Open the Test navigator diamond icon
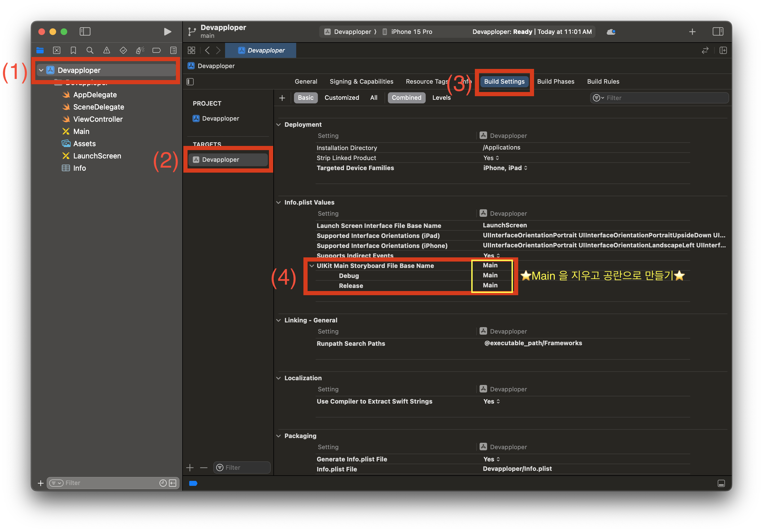The height and width of the screenshot is (532, 763). [123, 50]
